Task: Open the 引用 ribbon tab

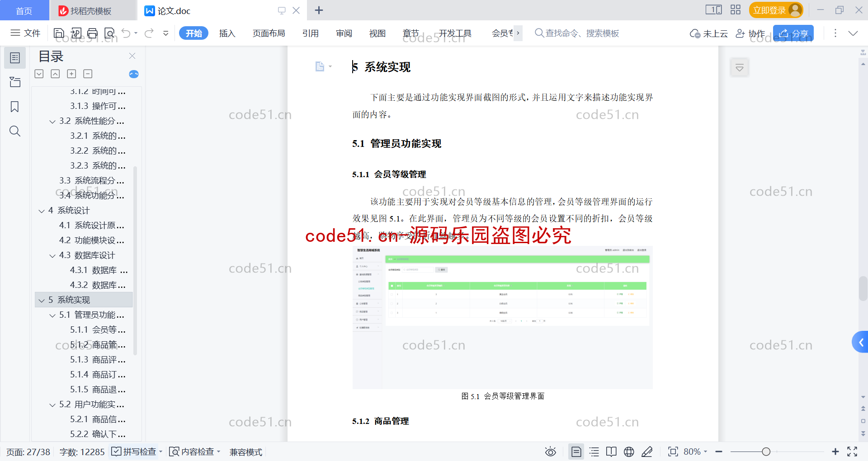Action: [x=311, y=33]
